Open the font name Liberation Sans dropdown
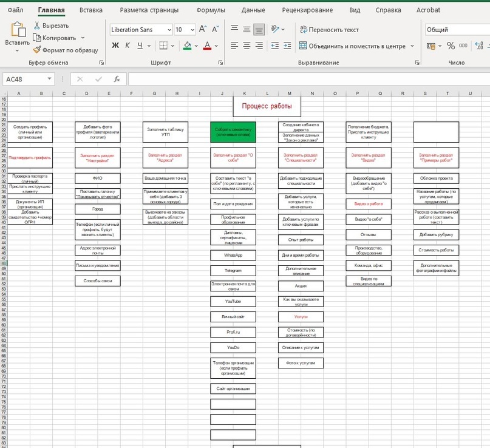490x448 pixels. coord(169,30)
